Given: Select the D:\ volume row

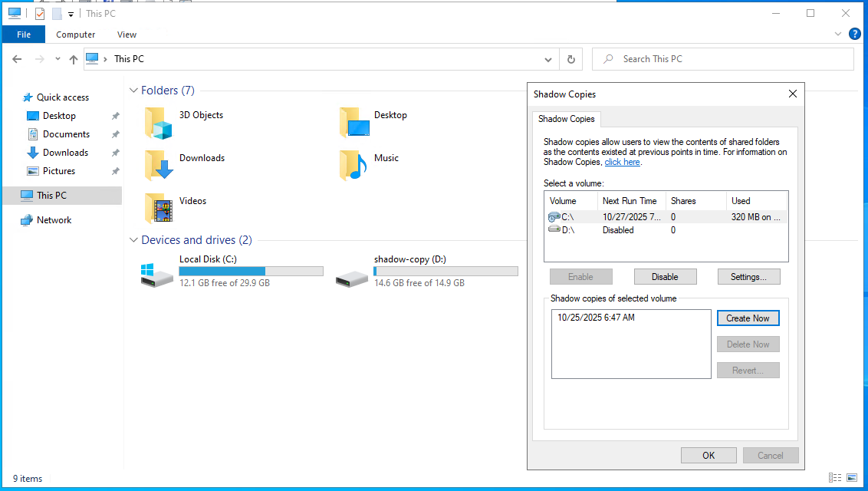Looking at the screenshot, I should click(666, 230).
